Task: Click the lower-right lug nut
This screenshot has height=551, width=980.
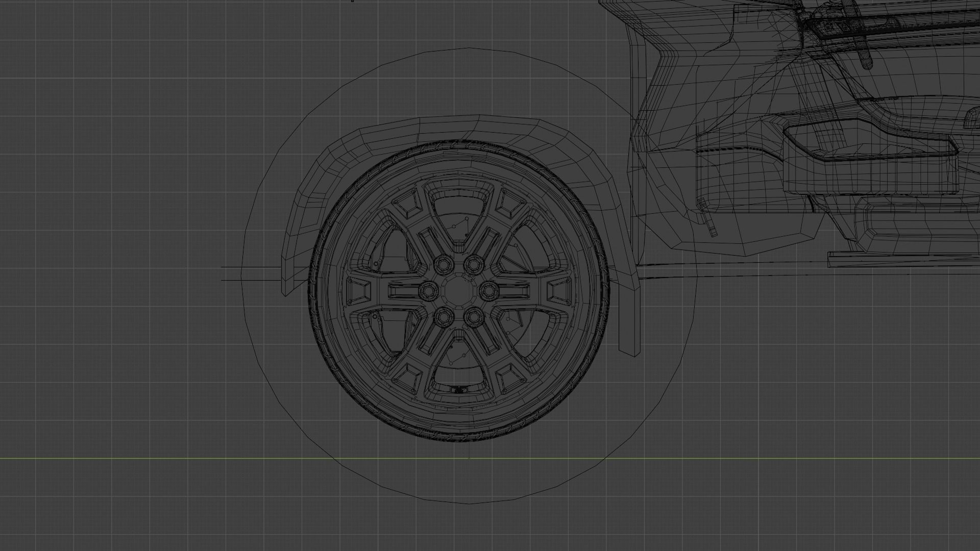Action: [x=474, y=317]
